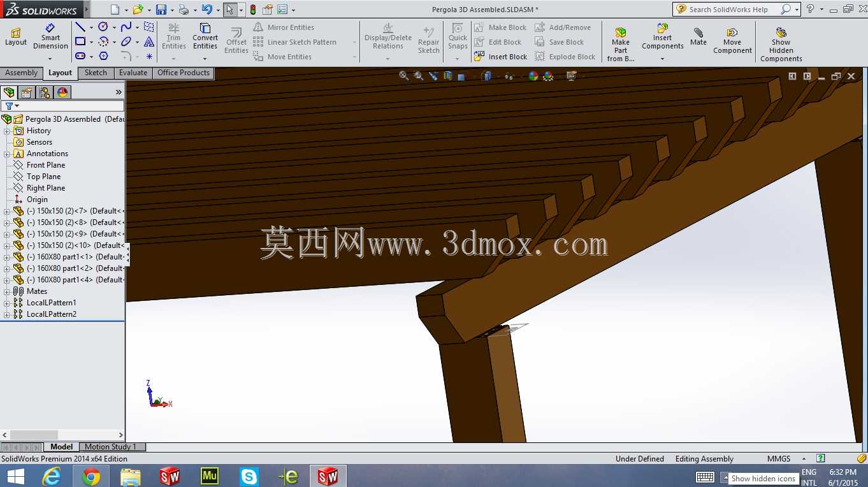Select the Point sketch tool
This screenshot has height=487, width=868.
pyautogui.click(x=149, y=56)
